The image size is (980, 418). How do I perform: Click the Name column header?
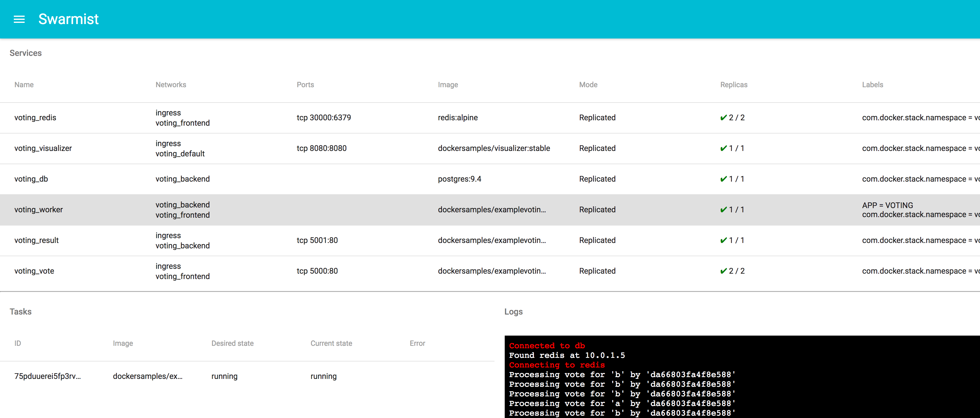(x=24, y=85)
